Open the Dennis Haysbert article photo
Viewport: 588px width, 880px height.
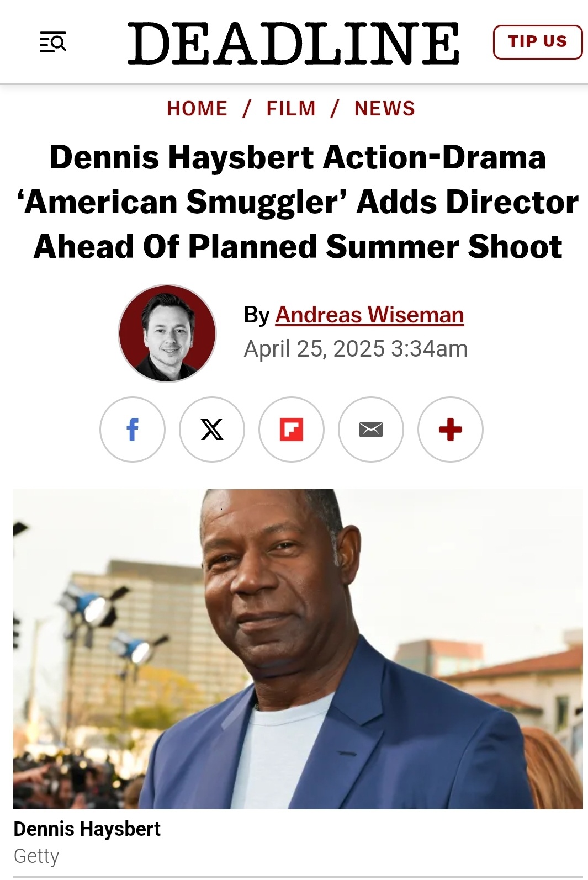pos(298,649)
